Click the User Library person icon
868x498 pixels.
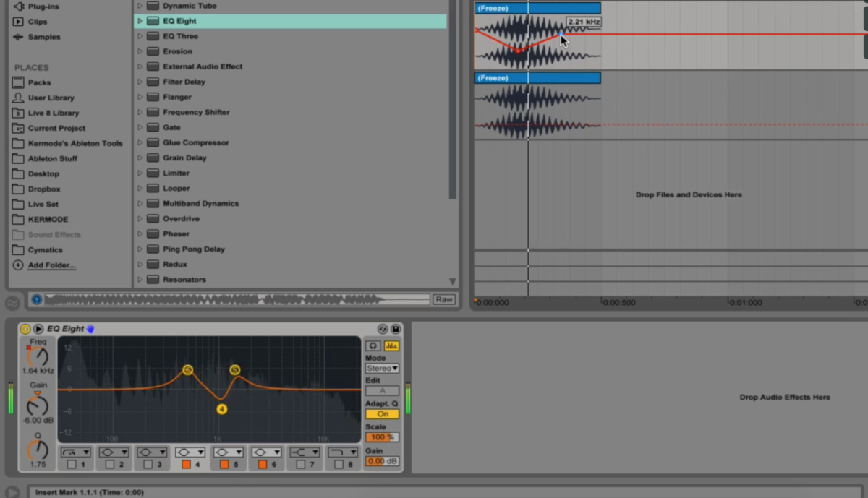tap(18, 98)
